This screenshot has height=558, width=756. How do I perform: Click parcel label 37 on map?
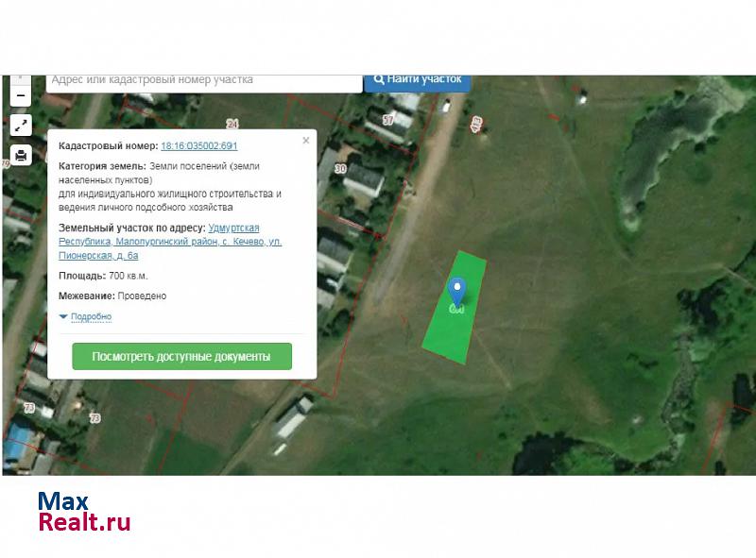click(387, 120)
